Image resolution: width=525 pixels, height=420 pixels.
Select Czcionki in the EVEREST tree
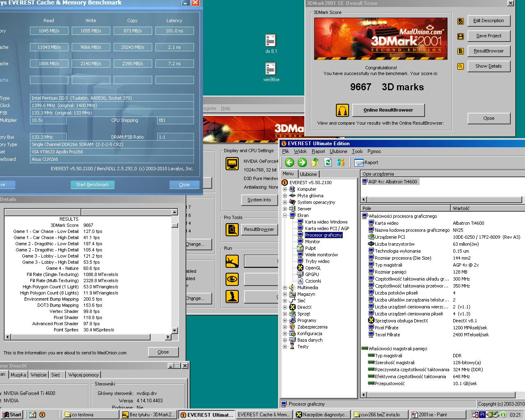coord(313,281)
